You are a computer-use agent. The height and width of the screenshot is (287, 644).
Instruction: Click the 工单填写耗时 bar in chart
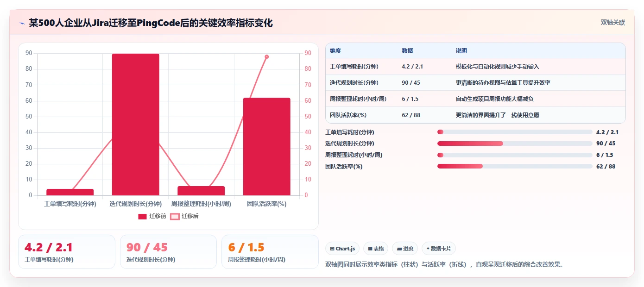pos(70,192)
